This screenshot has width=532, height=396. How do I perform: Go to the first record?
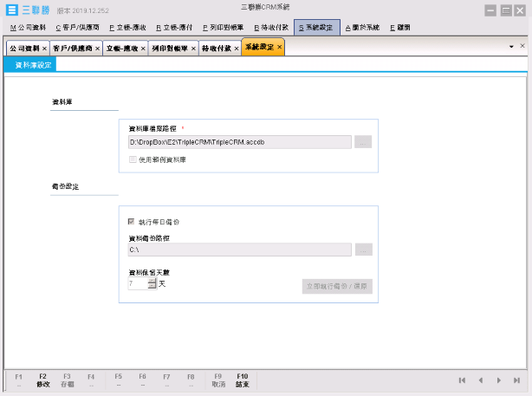pos(462,380)
